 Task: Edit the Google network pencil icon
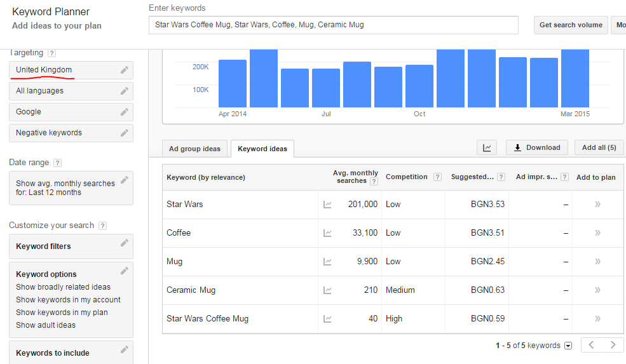pos(125,112)
